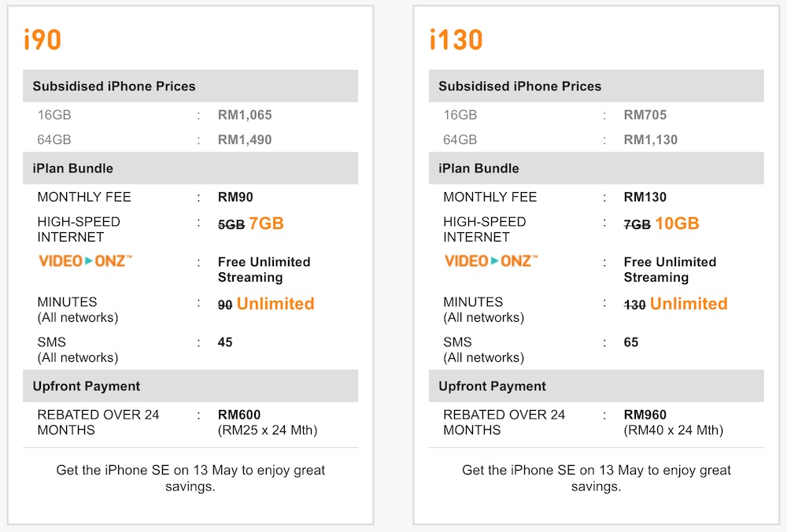The height and width of the screenshot is (532, 787).
Task: Click Unlimited minutes in the i130 plan
Action: (689, 304)
